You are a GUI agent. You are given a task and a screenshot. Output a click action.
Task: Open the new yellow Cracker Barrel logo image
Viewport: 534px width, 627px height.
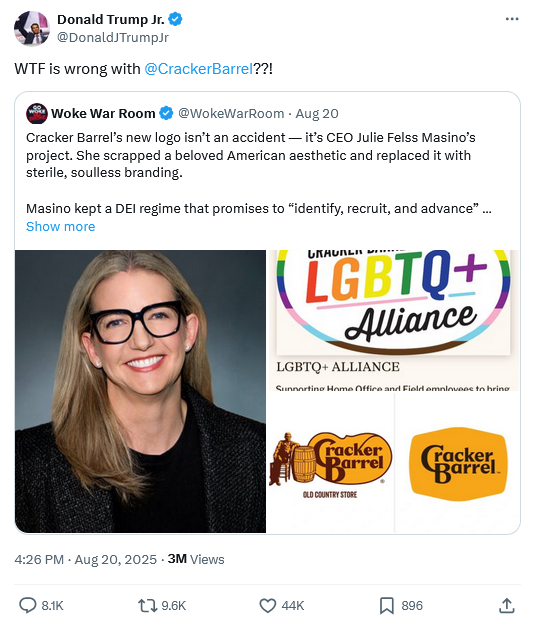point(457,463)
